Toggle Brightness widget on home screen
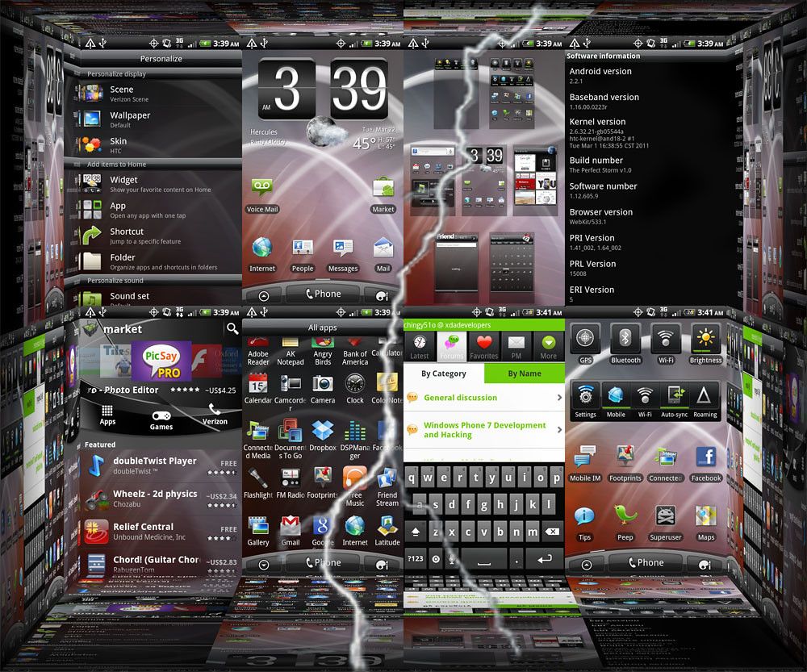The height and width of the screenshot is (672, 807). (x=705, y=343)
